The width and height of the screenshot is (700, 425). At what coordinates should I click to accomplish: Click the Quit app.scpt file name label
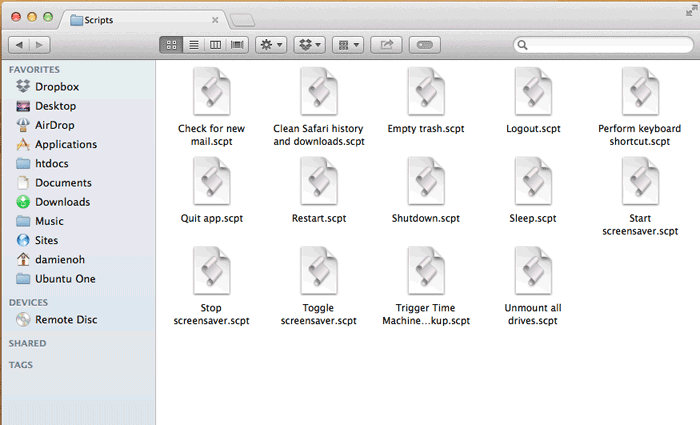pyautogui.click(x=212, y=218)
